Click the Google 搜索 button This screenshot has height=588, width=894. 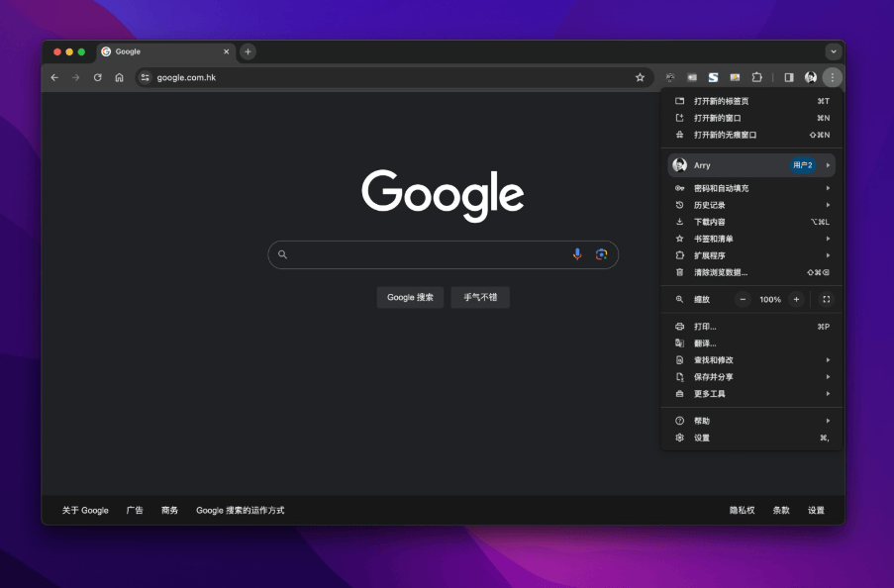pyautogui.click(x=410, y=298)
